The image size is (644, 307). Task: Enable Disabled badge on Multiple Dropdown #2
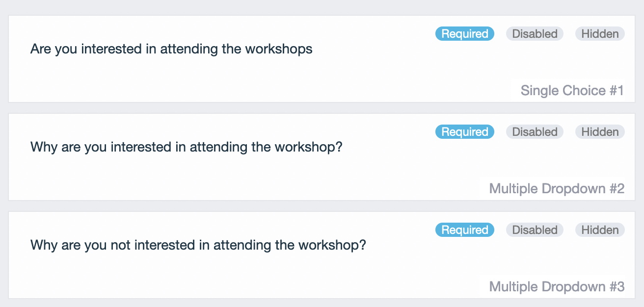tap(535, 132)
